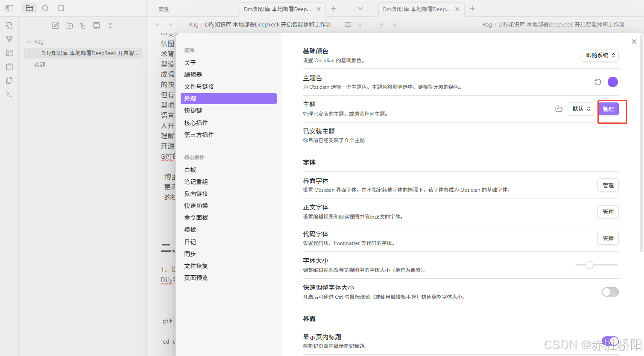Open command palette terminal icon

pos(9,94)
